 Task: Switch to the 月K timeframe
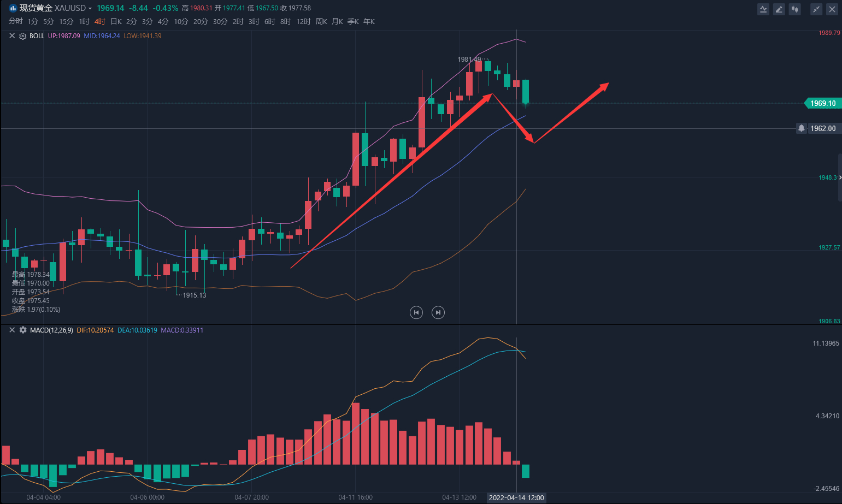pyautogui.click(x=337, y=21)
